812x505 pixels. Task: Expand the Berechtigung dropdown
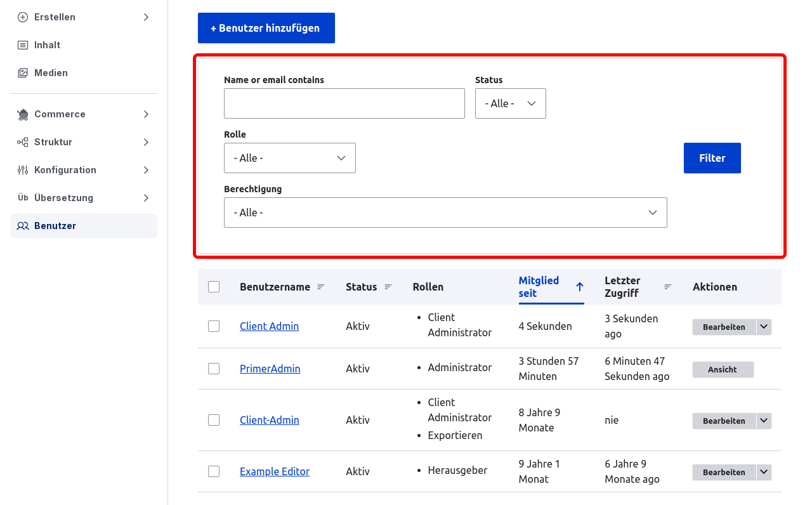pos(445,213)
